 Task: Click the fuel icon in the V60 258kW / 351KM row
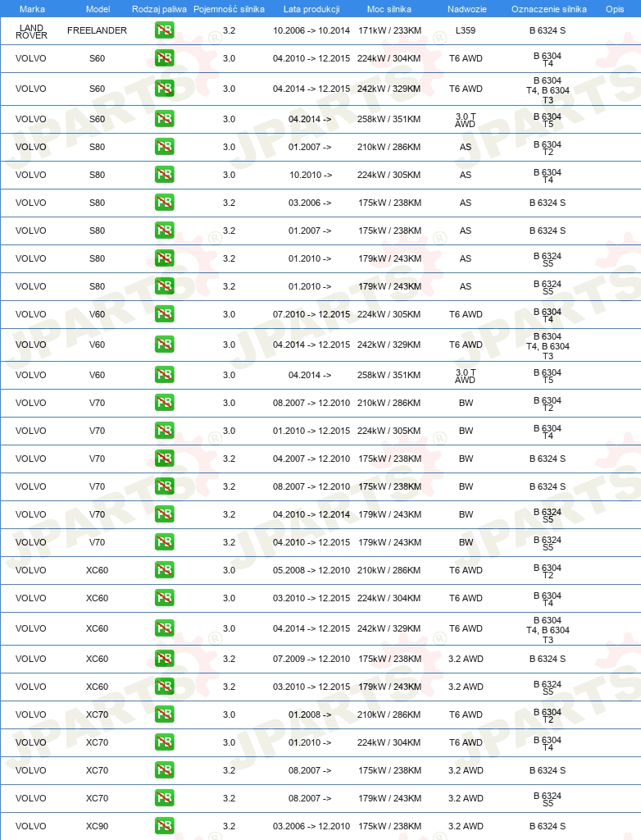point(165,375)
